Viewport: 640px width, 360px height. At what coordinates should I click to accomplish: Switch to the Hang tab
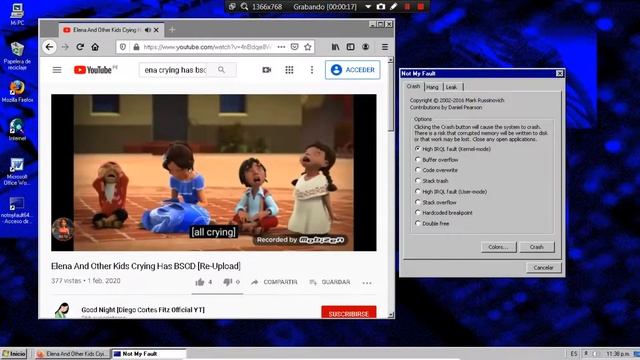click(433, 87)
